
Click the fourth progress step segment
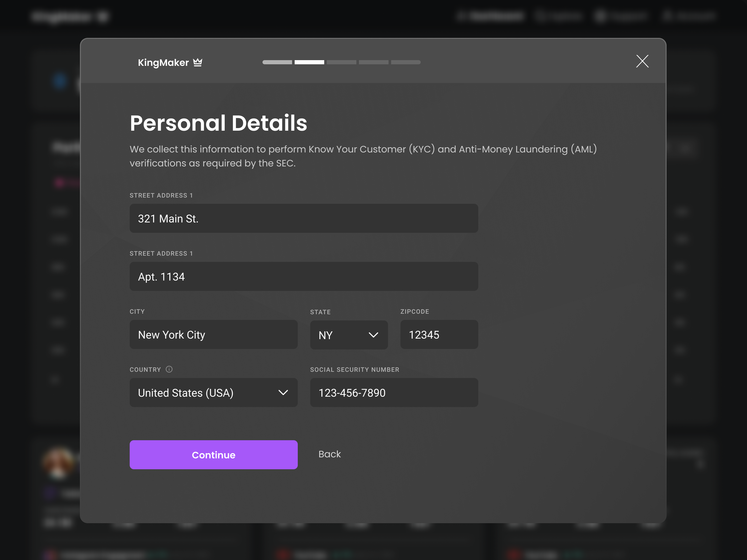(x=374, y=62)
